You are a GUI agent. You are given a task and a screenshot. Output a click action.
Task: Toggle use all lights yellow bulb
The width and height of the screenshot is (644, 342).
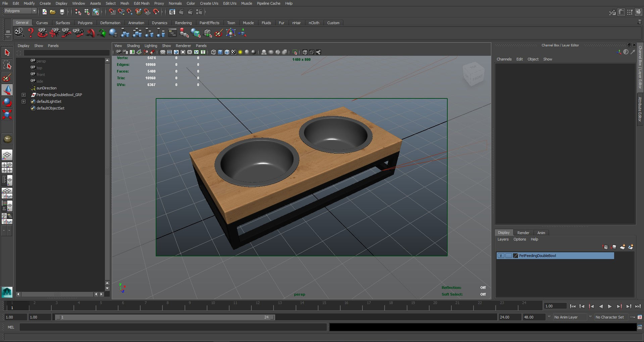tap(240, 52)
